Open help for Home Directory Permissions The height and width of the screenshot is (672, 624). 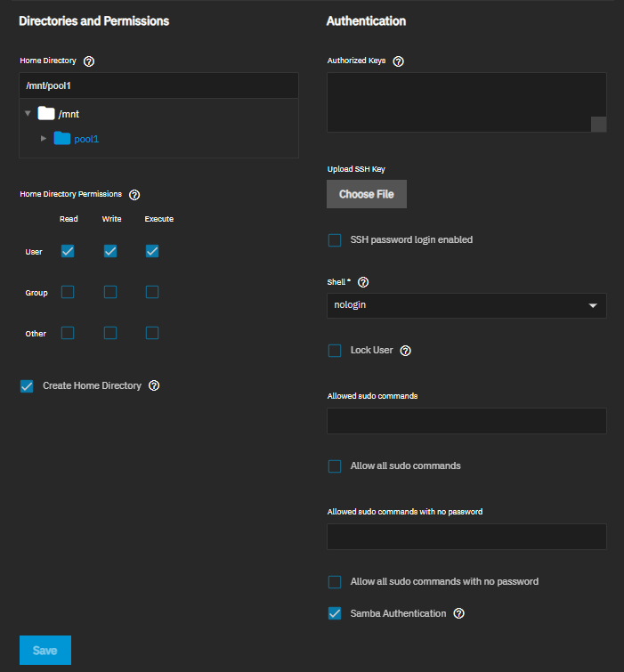coord(134,195)
